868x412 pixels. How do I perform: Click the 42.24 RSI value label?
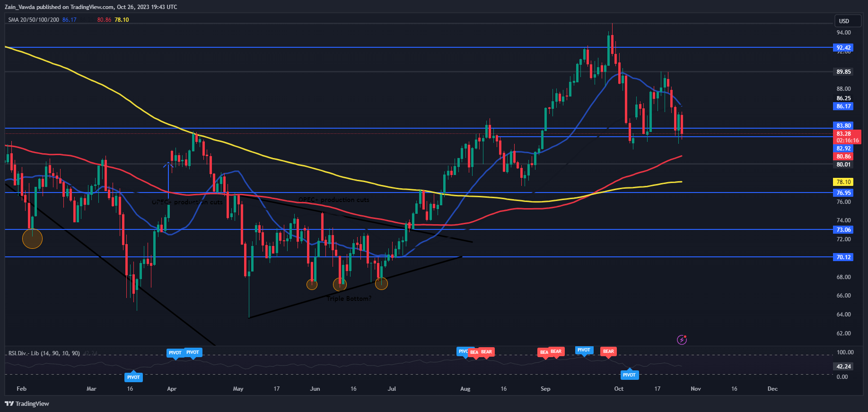[x=843, y=367]
